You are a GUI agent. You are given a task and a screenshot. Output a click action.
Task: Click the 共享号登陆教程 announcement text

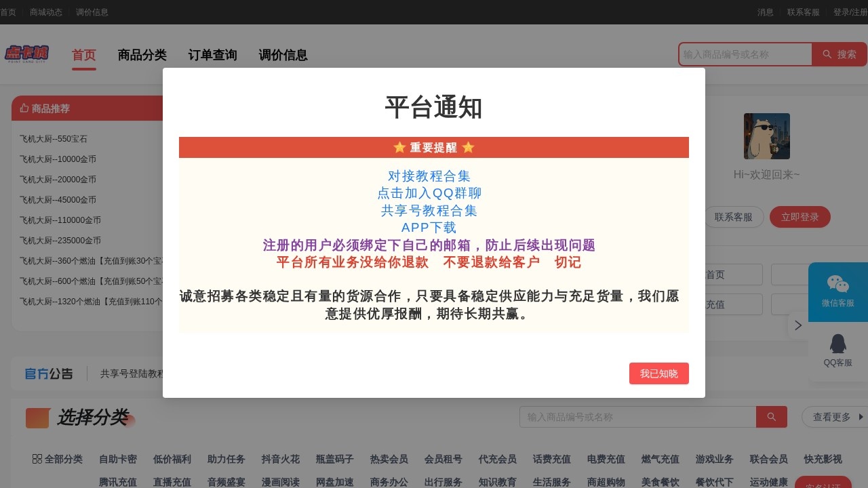tap(132, 373)
